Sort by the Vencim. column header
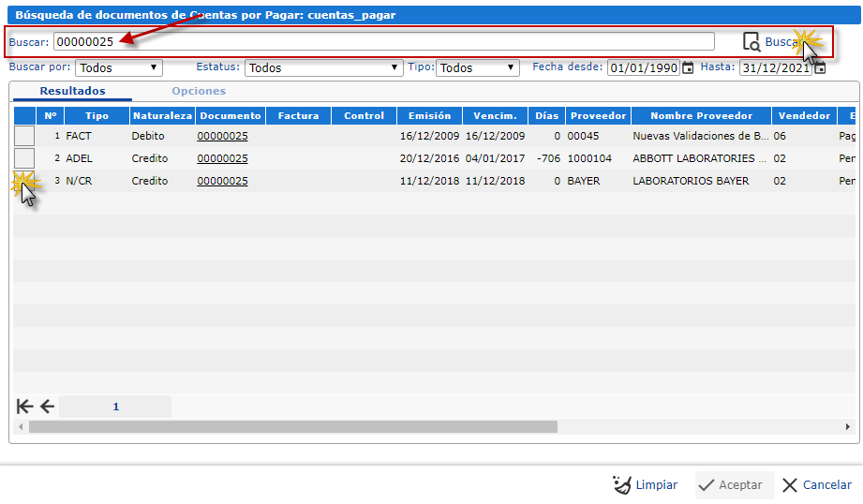 point(495,115)
